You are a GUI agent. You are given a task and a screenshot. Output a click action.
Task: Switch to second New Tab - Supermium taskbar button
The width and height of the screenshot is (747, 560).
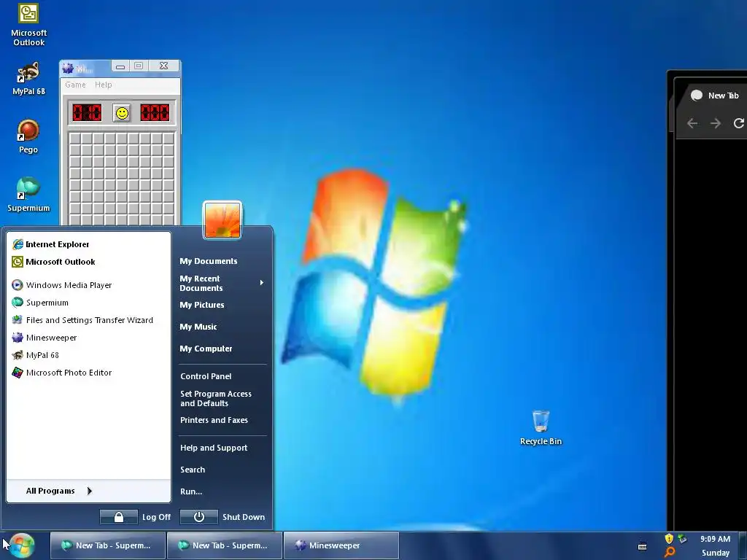coord(225,545)
